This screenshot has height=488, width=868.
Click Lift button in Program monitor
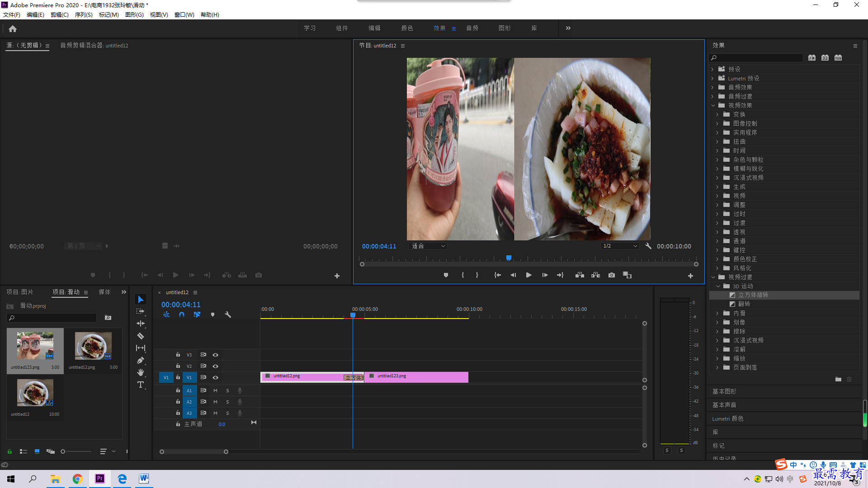tap(580, 275)
